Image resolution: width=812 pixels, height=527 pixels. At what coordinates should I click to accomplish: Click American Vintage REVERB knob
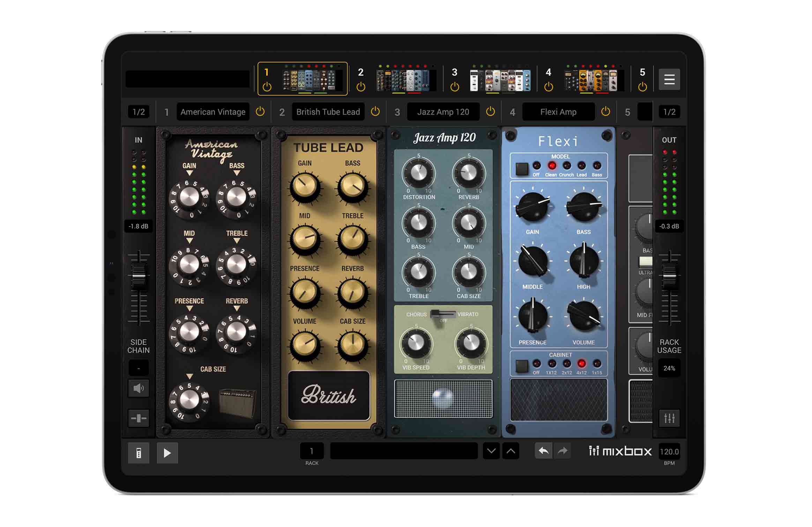236,332
